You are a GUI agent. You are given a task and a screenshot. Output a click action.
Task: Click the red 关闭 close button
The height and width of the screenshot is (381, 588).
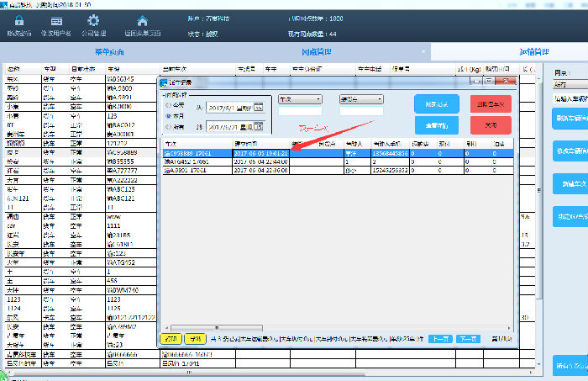(x=491, y=124)
